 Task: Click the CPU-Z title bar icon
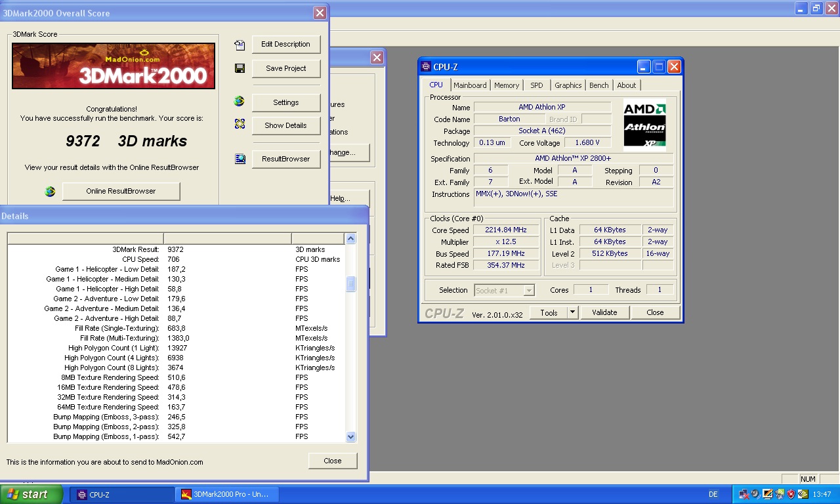pos(426,66)
